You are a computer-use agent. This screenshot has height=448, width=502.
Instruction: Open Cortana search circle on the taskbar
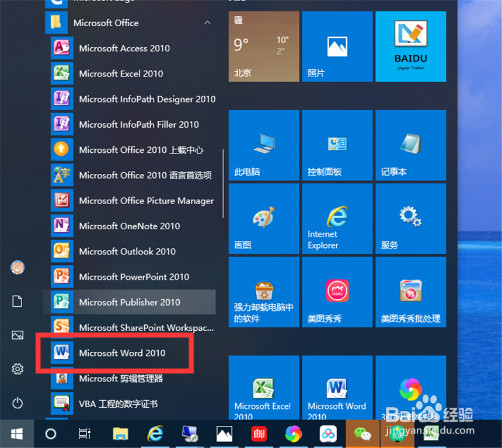click(x=51, y=434)
